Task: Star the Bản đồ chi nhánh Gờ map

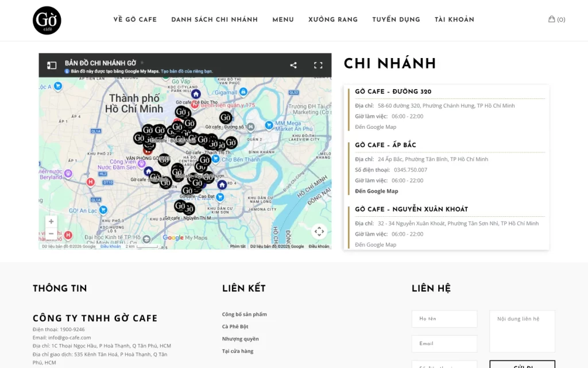Action: [142, 63]
